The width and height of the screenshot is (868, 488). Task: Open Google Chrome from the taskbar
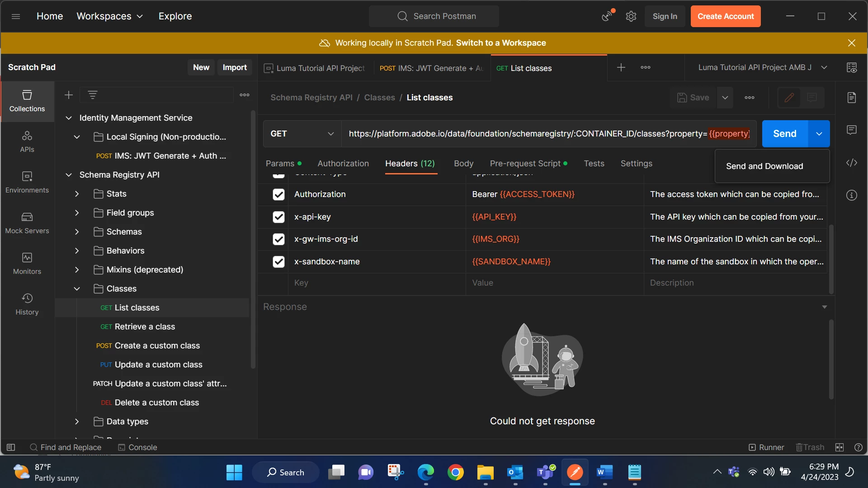tap(455, 473)
